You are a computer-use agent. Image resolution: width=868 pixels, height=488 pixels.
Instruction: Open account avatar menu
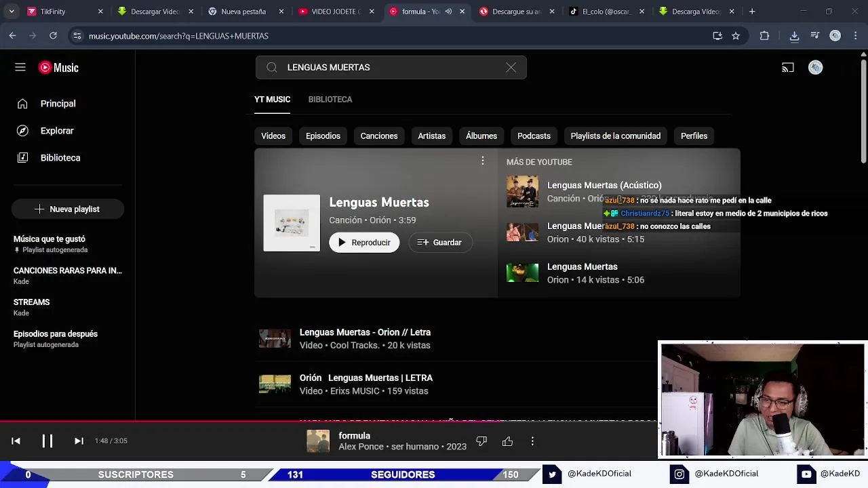pyautogui.click(x=816, y=67)
